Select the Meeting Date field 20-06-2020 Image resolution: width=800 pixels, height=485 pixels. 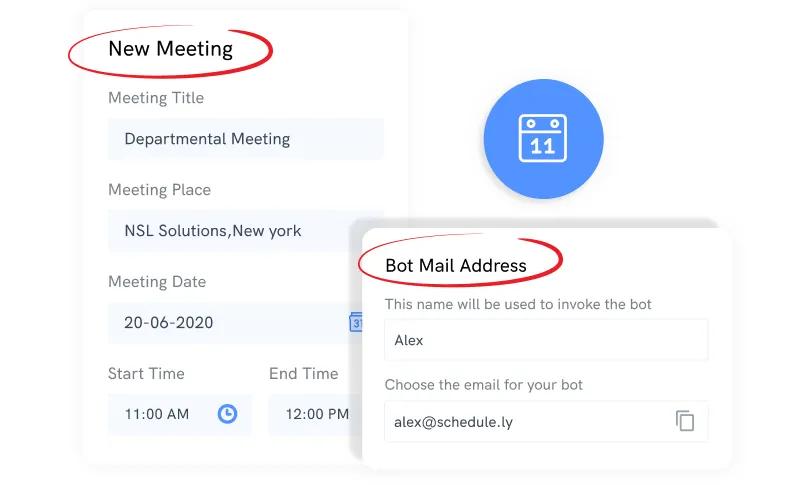coord(235,322)
